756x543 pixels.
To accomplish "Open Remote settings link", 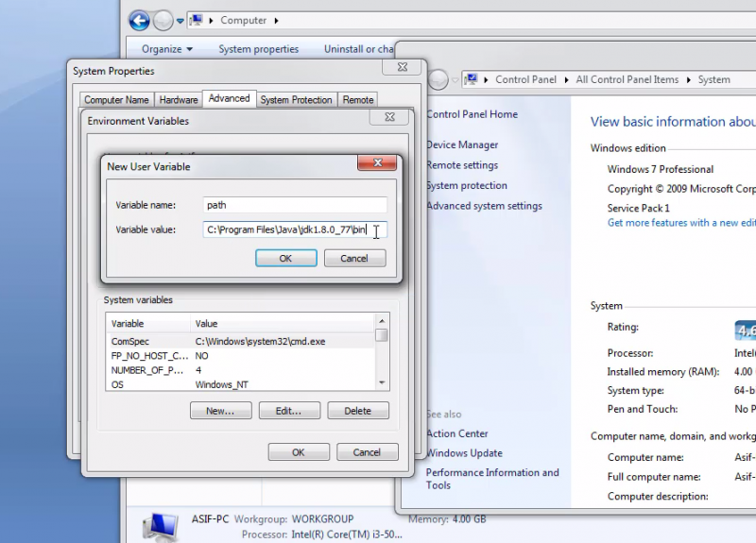I will pos(462,165).
